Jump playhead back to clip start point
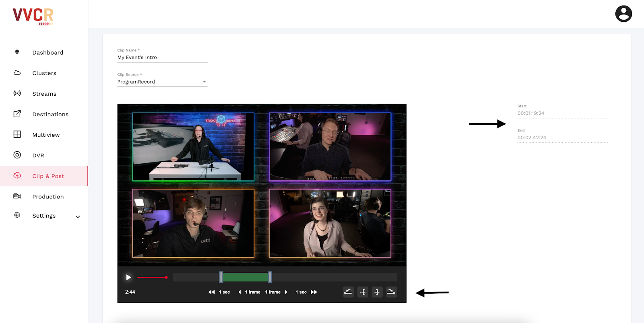 [348, 292]
